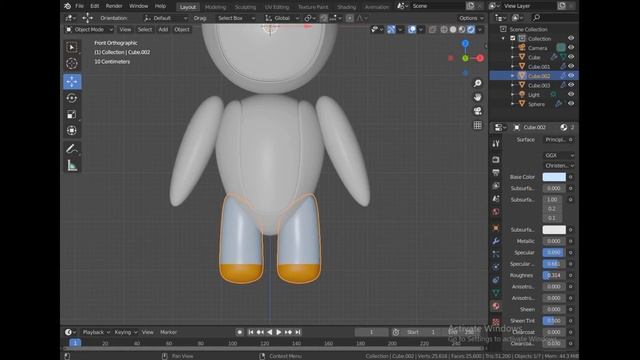Switch to the Sculpting workspace tab
Viewport: 640px width, 360px height.
(x=245, y=7)
